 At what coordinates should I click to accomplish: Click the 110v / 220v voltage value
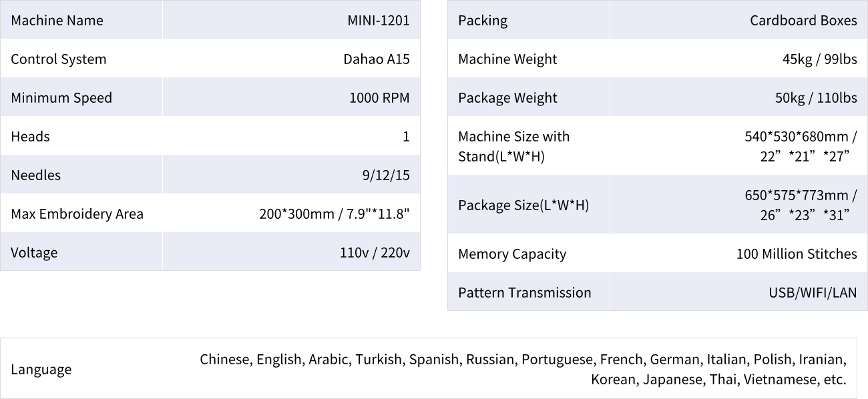coord(375,252)
